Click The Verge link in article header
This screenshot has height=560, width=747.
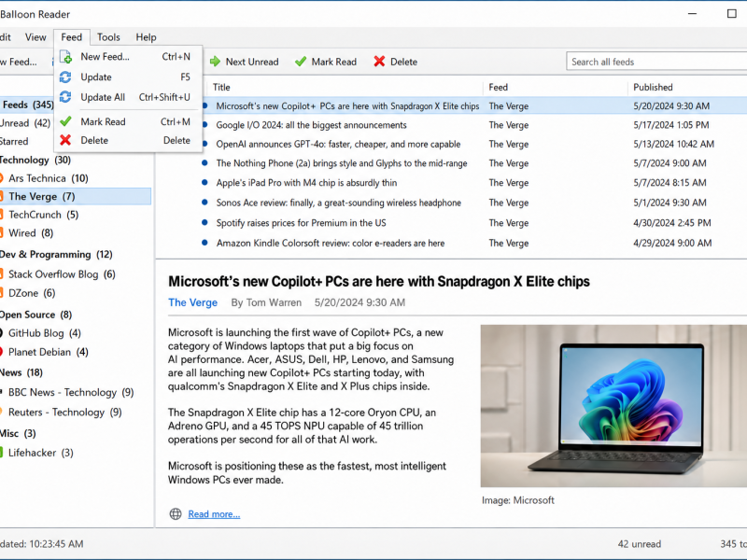pyautogui.click(x=193, y=302)
